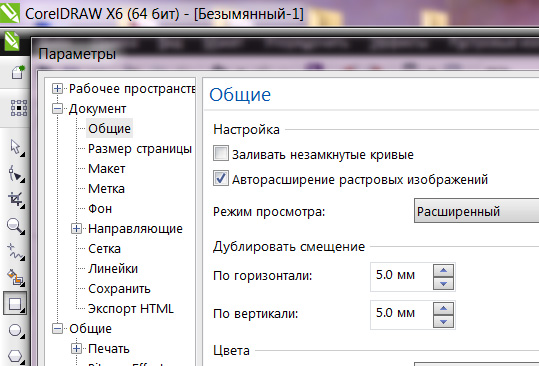Select the Shape edit tool

coord(16,173)
